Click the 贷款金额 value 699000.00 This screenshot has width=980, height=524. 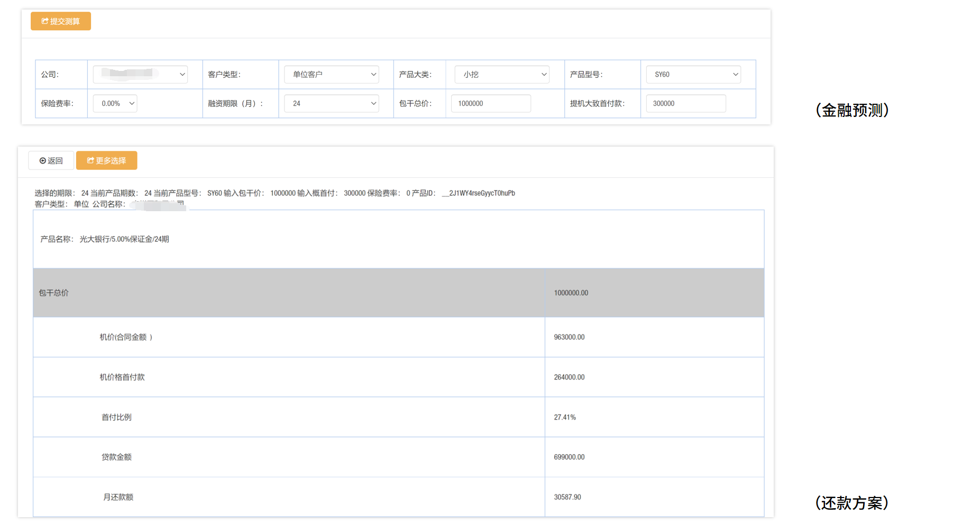coord(569,457)
